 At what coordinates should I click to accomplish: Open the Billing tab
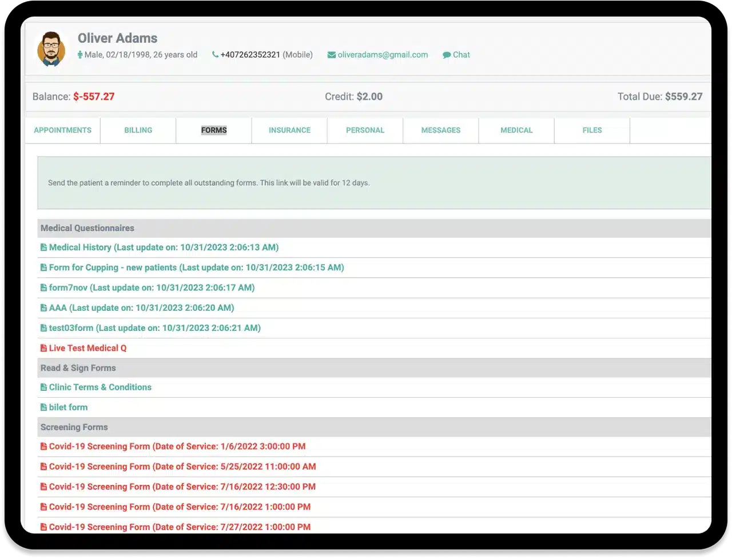click(x=138, y=130)
